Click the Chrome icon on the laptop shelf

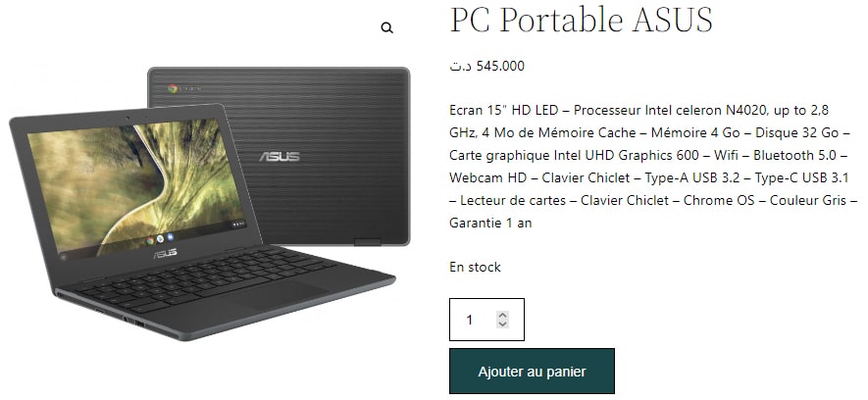click(150, 240)
